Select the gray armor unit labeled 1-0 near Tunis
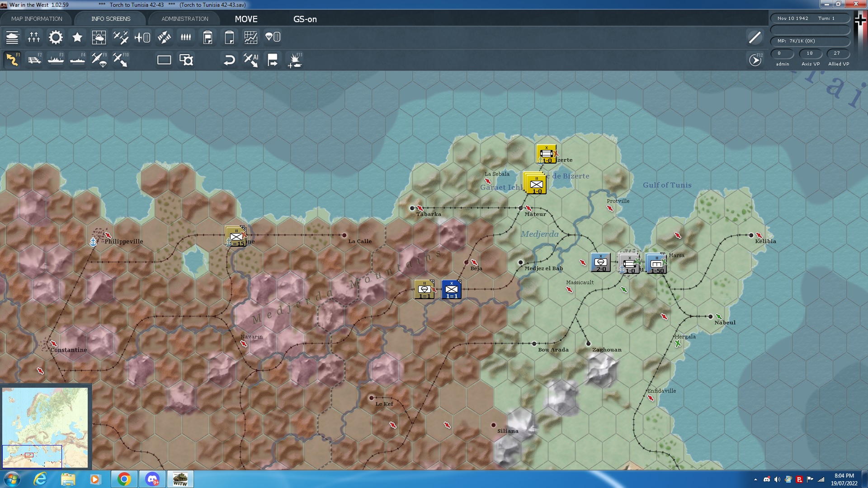 pos(629,263)
